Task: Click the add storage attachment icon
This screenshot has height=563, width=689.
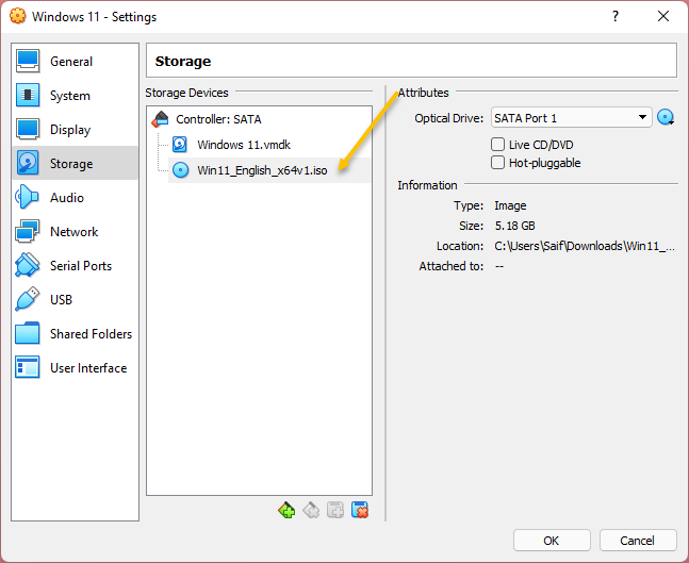Action: click(x=335, y=510)
